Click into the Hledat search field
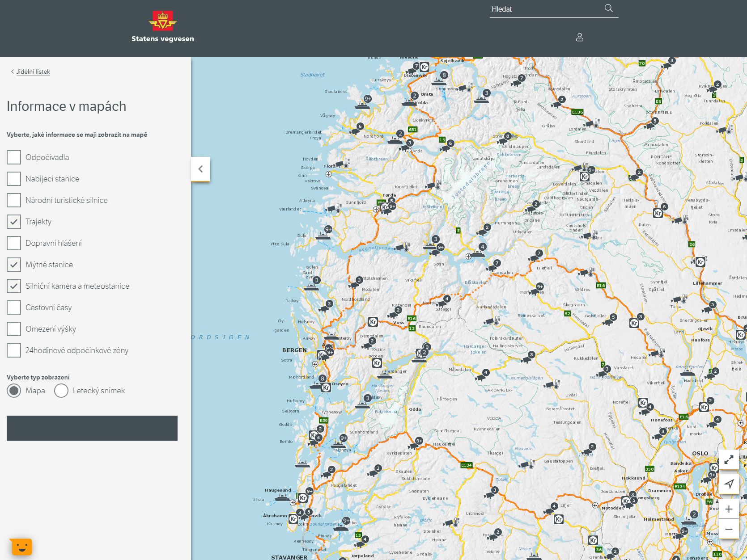Viewport: 747px width, 560px height. (x=546, y=9)
